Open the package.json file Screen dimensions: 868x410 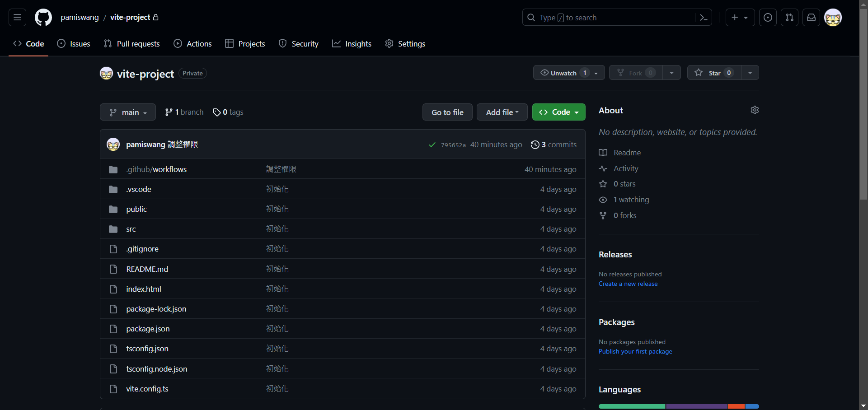click(x=148, y=329)
